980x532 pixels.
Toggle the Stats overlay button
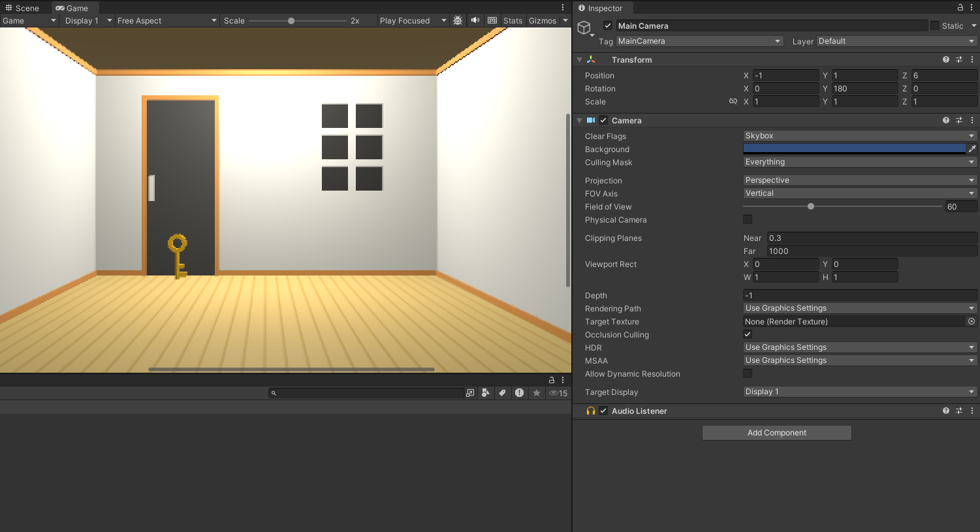(x=513, y=20)
